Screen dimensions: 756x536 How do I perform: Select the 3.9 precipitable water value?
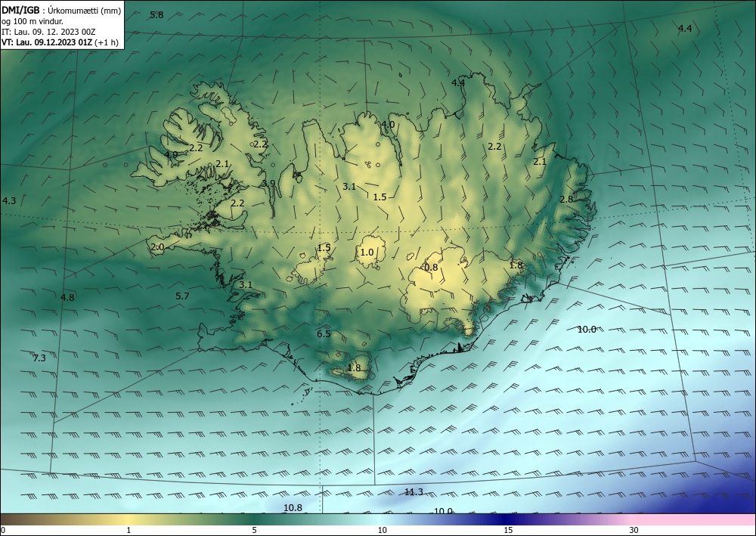(x=268, y=183)
